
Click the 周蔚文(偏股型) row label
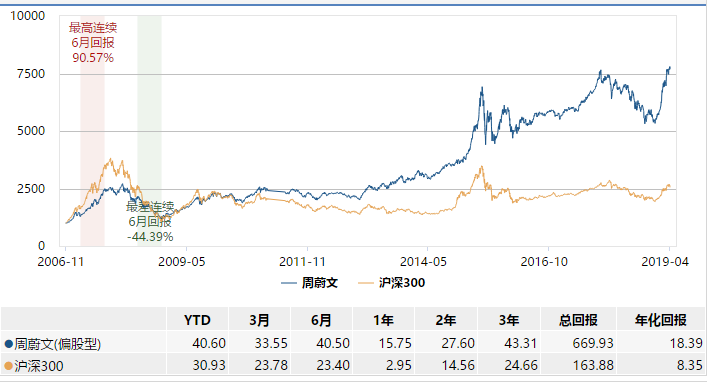[x=57, y=344]
